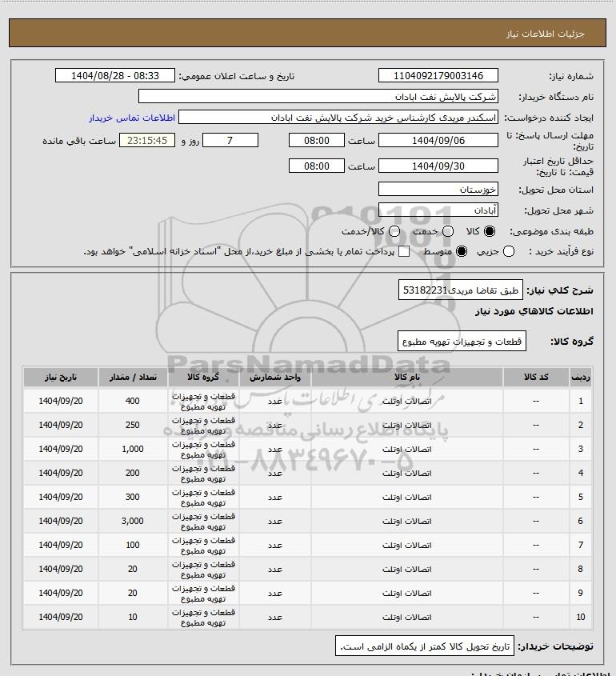This screenshot has height=676, width=616.
Task: Click the شماره نیاز number field
Action: click(x=438, y=75)
